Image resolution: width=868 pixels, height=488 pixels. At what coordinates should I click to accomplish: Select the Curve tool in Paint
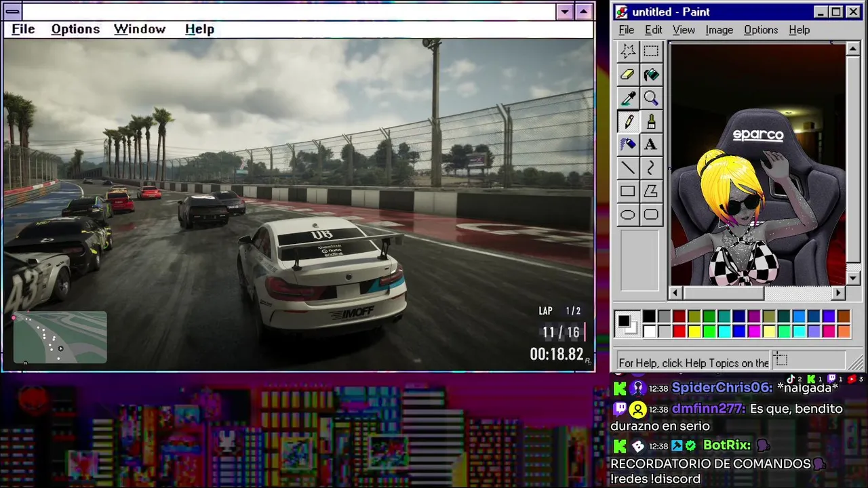tap(651, 168)
